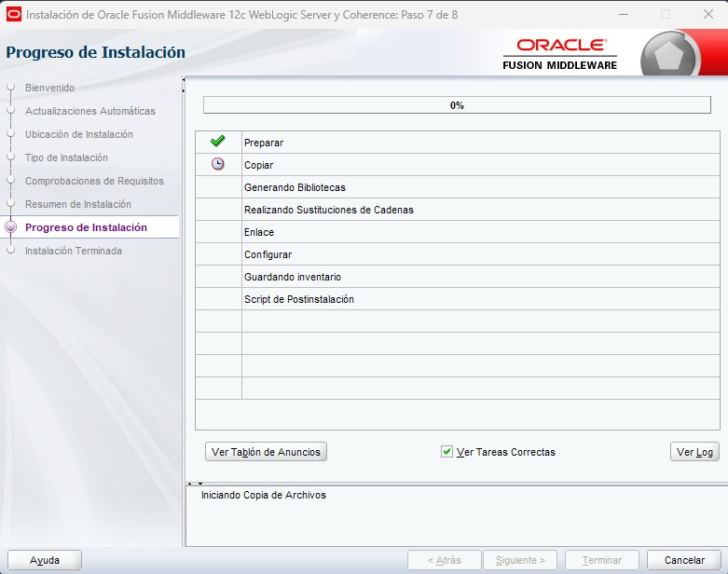Click the Oracle logo in title bar
728x574 pixels.
coord(13,14)
